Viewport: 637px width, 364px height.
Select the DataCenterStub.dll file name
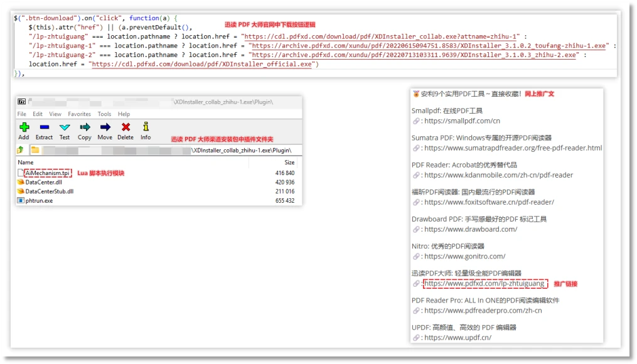[x=49, y=191]
